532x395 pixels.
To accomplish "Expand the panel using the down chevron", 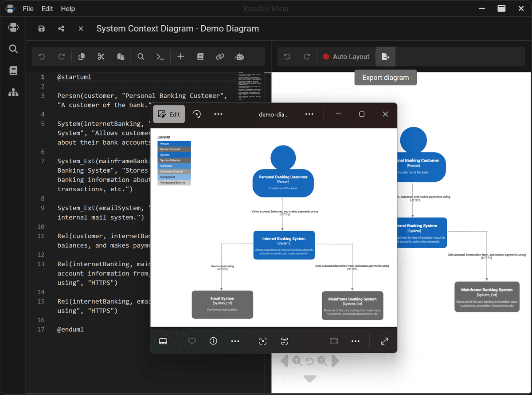I will [309, 379].
